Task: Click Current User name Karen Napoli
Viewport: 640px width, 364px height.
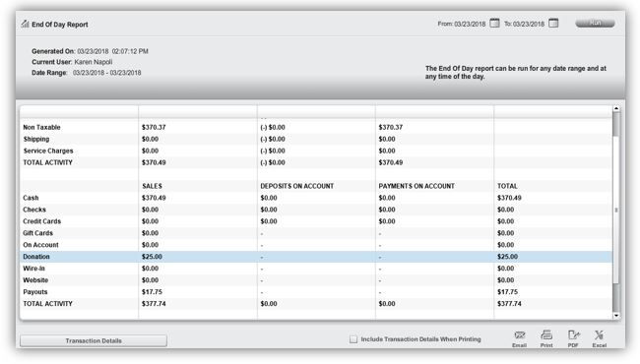Action: (94, 62)
